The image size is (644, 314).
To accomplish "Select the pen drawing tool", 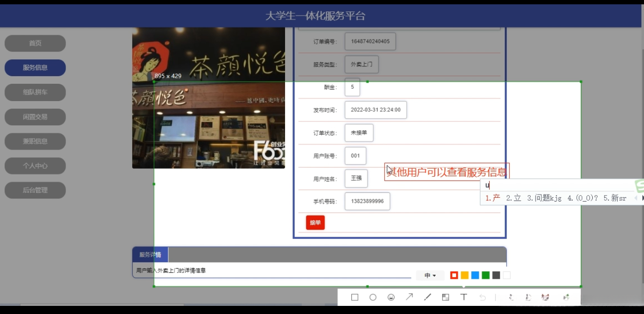I will click(x=428, y=297).
